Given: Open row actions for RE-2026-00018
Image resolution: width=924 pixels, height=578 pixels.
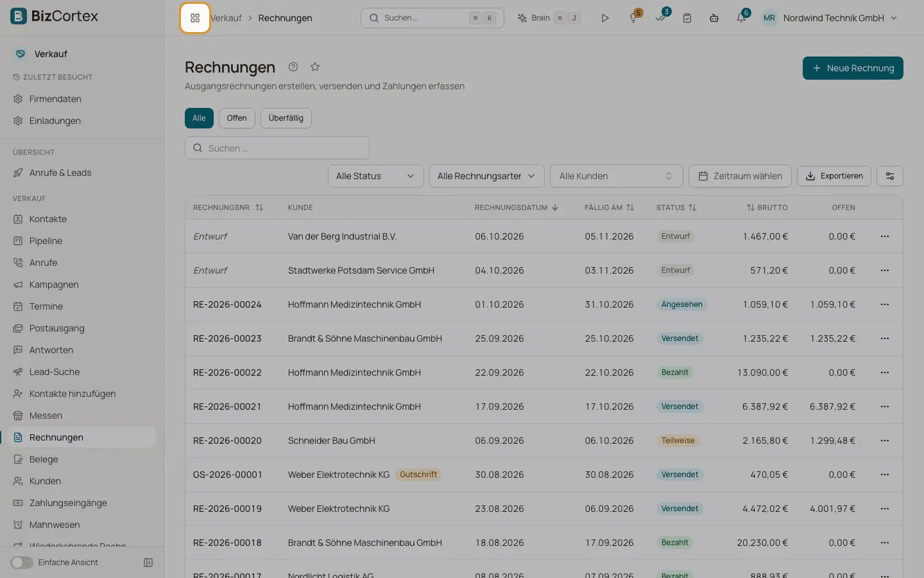Looking at the screenshot, I should tap(885, 543).
